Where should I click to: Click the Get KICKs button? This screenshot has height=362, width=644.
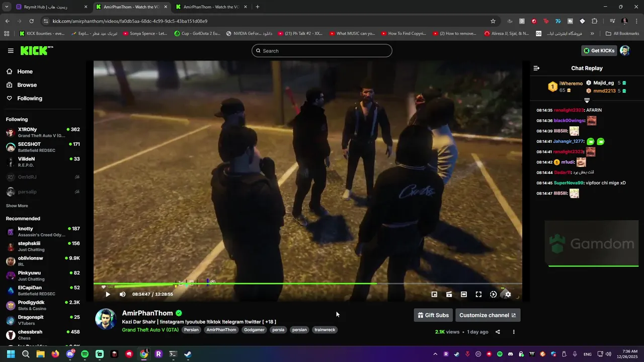599,50
